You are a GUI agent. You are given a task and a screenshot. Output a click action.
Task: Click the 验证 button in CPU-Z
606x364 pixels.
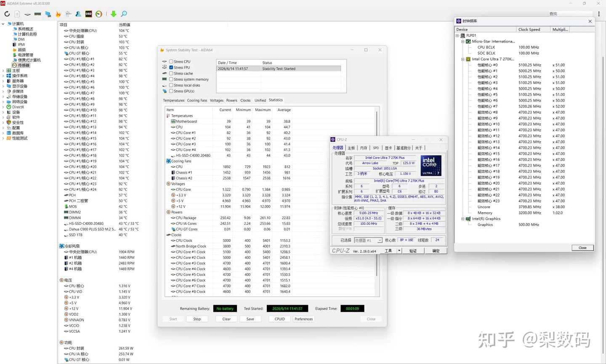click(413, 251)
